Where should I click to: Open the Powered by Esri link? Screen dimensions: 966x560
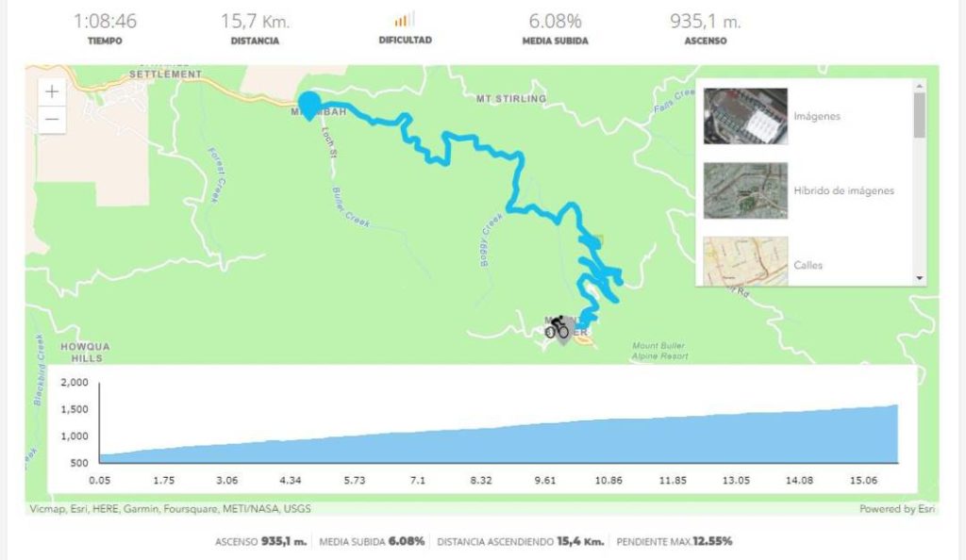[897, 509]
